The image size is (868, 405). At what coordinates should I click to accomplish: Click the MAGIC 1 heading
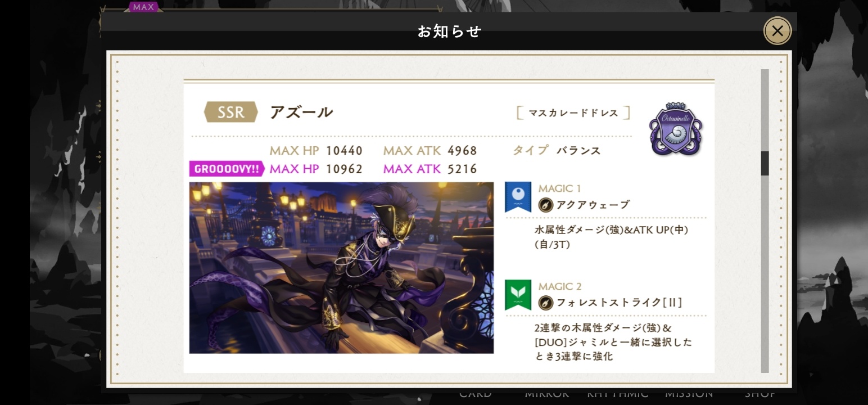click(x=559, y=188)
